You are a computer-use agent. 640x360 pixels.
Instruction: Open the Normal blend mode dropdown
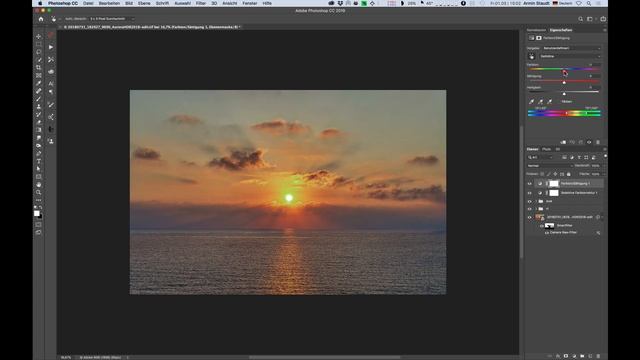549,166
